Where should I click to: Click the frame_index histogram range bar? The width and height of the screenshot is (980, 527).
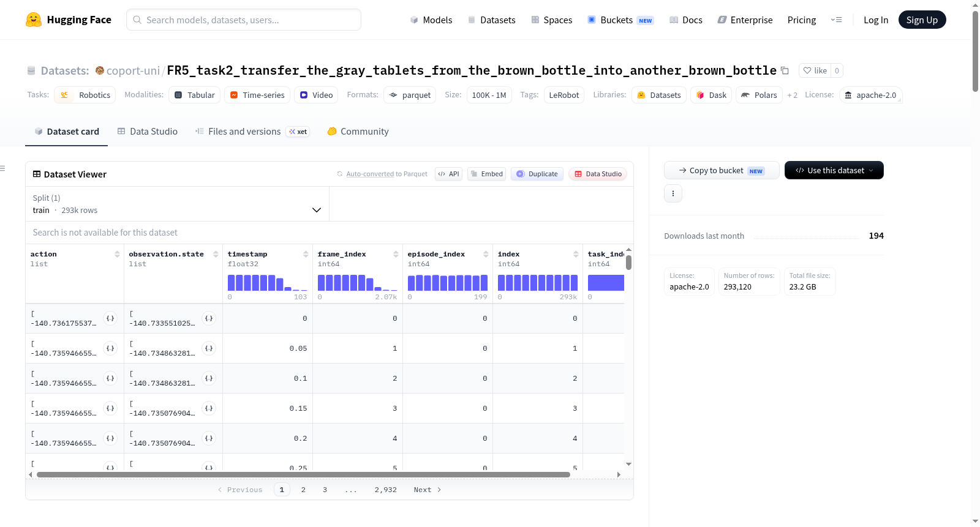[x=358, y=283]
